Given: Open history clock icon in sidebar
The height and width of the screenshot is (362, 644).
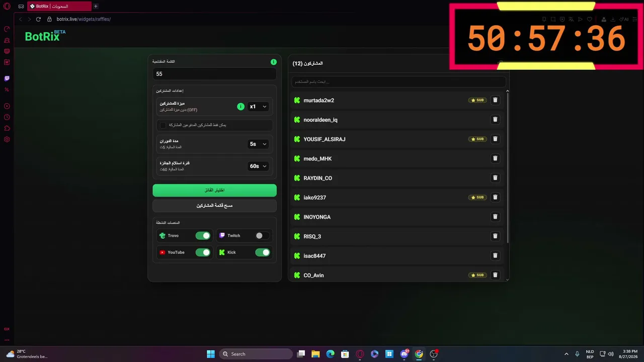Looking at the screenshot, I should click(7, 117).
